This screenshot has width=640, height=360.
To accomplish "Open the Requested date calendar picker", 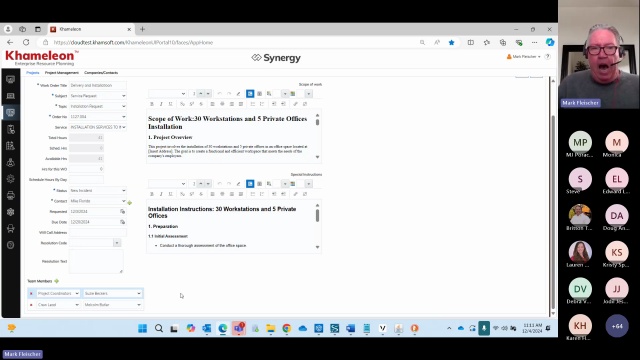I will [122, 211].
